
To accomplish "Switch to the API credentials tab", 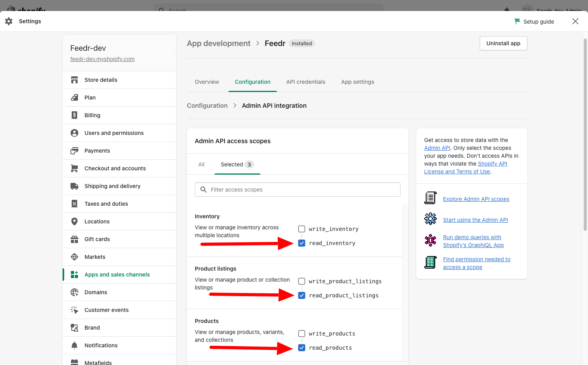I will coord(306,82).
